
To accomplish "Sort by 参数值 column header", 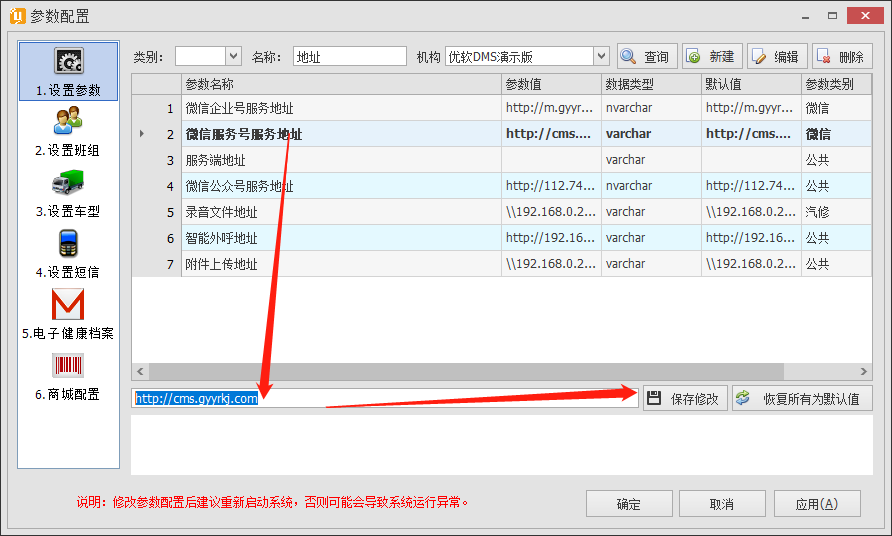I will (x=551, y=84).
